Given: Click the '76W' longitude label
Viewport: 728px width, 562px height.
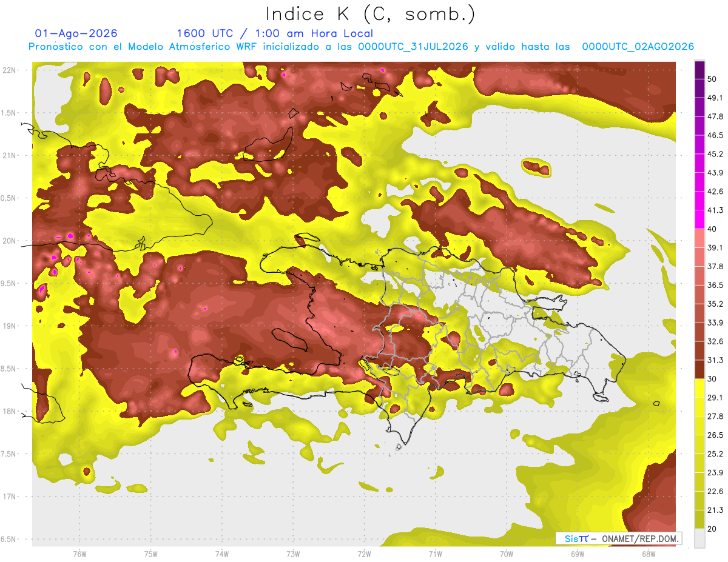Looking at the screenshot, I should point(79,554).
